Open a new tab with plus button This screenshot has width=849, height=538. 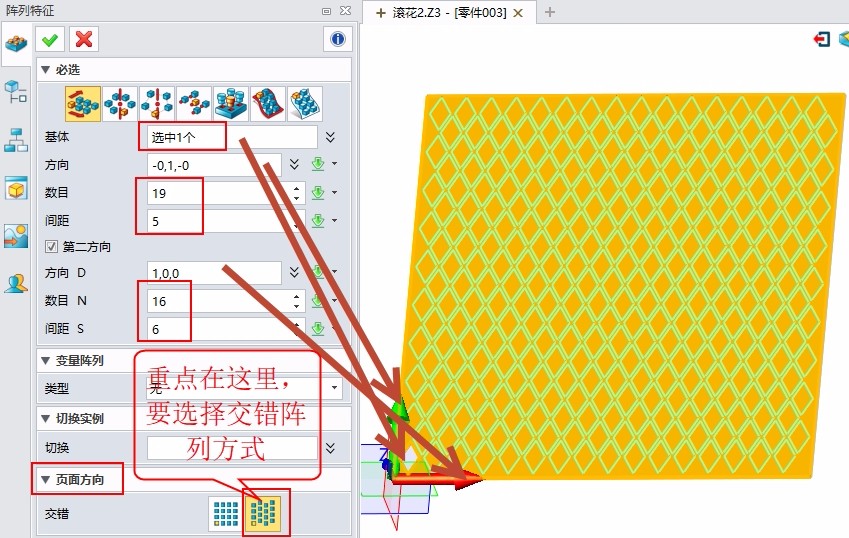(549, 12)
